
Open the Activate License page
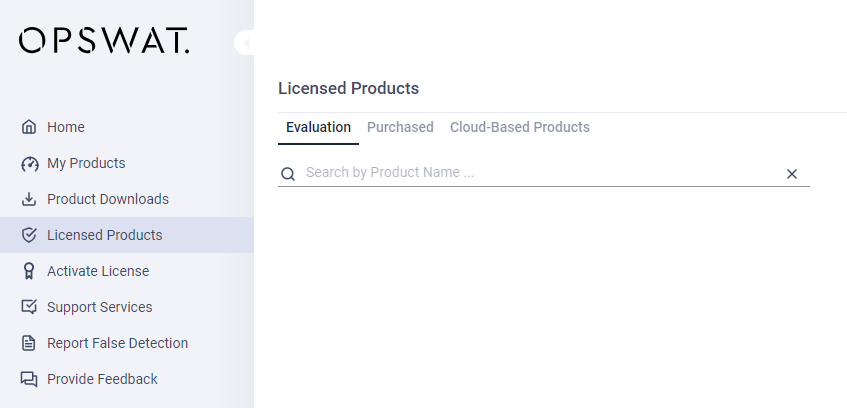[98, 271]
